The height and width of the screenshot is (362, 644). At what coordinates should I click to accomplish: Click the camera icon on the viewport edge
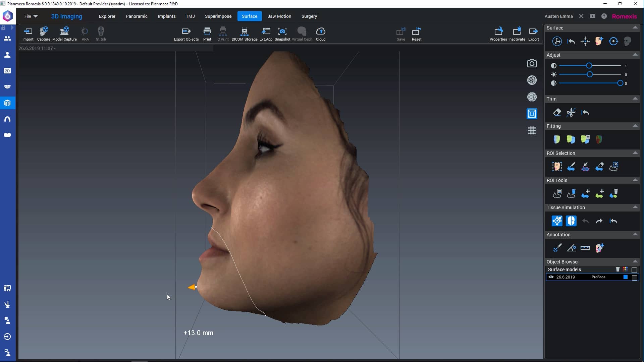tap(532, 63)
